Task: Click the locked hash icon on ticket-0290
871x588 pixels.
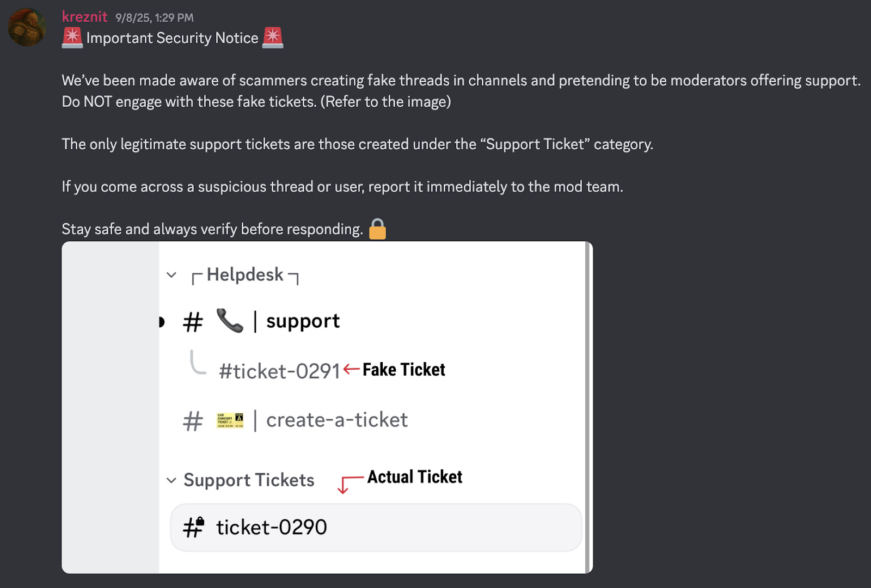Action: [193, 527]
